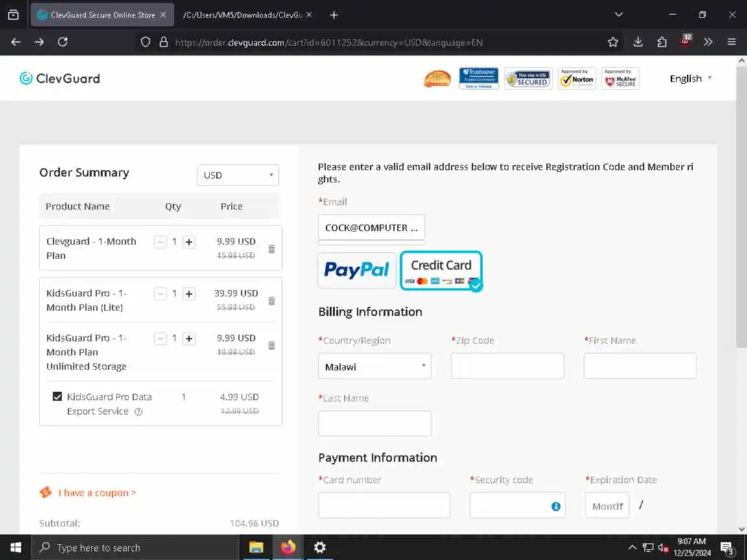Click the Windows taskbar search box
Viewport: 747px width, 560px height.
coord(135,548)
